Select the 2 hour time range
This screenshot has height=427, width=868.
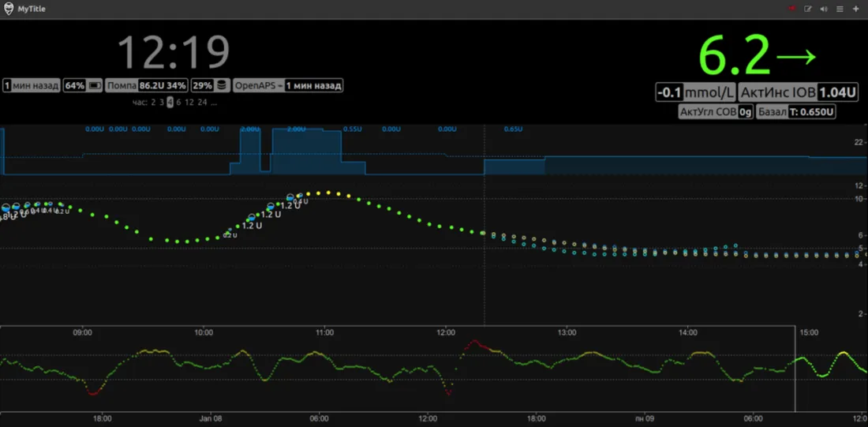(153, 103)
